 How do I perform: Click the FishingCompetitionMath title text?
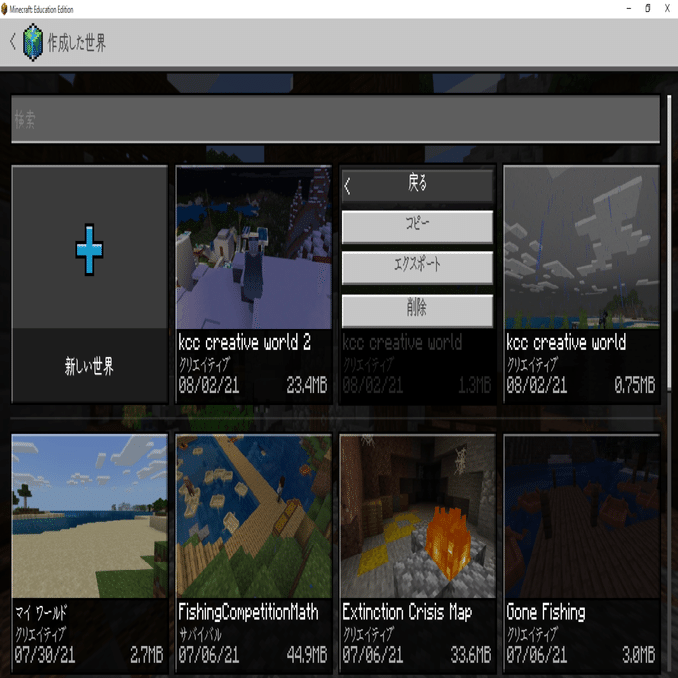click(x=248, y=612)
